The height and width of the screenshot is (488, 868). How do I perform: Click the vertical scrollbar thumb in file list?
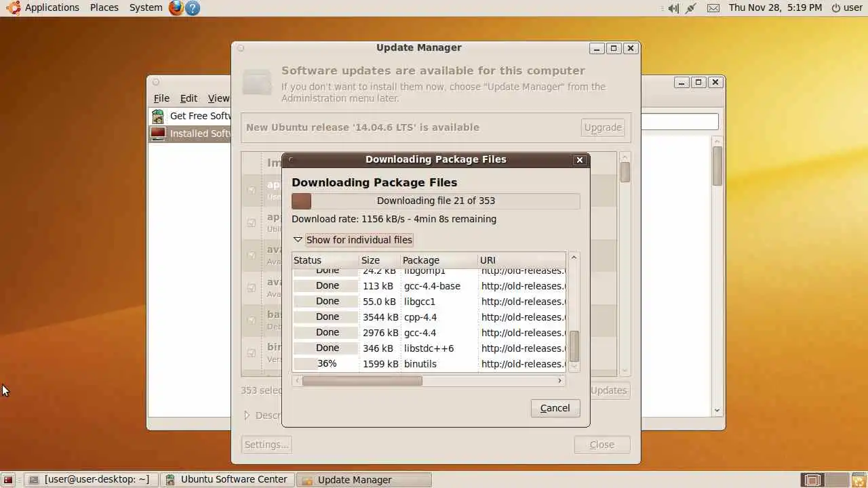coord(574,346)
